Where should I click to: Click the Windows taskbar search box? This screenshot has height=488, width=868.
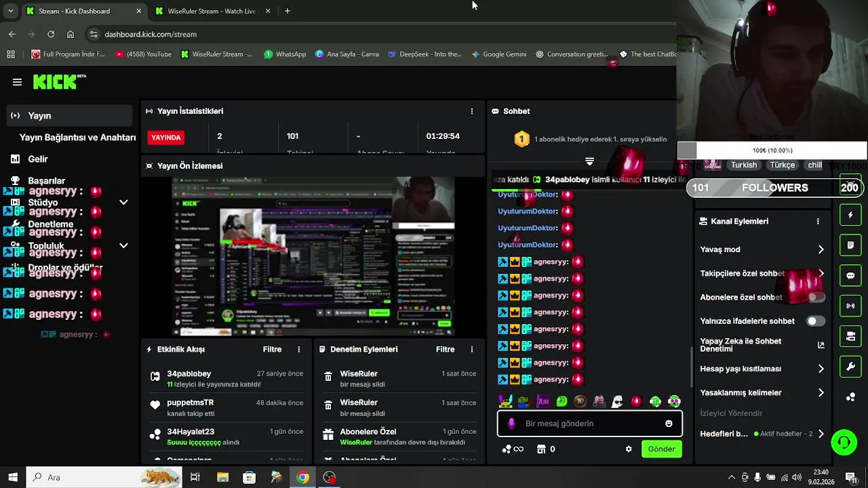pos(104,477)
